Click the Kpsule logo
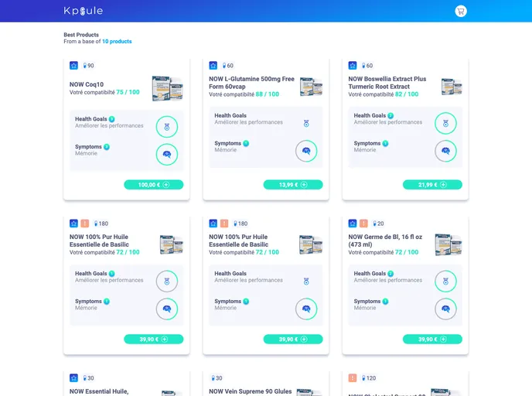Viewport: 532px width, 396px height. (x=83, y=11)
